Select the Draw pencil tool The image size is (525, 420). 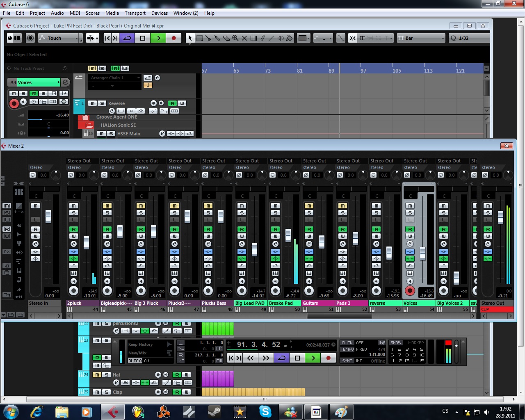(x=262, y=38)
